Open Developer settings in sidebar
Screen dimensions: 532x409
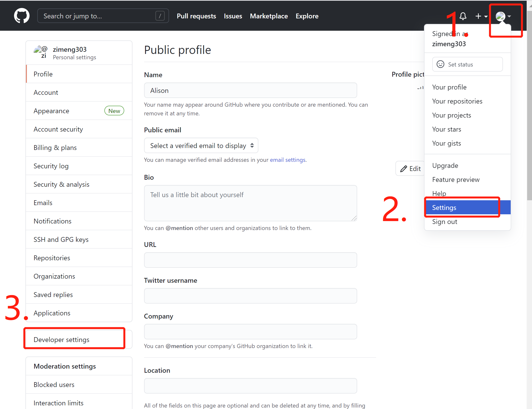[x=62, y=339]
